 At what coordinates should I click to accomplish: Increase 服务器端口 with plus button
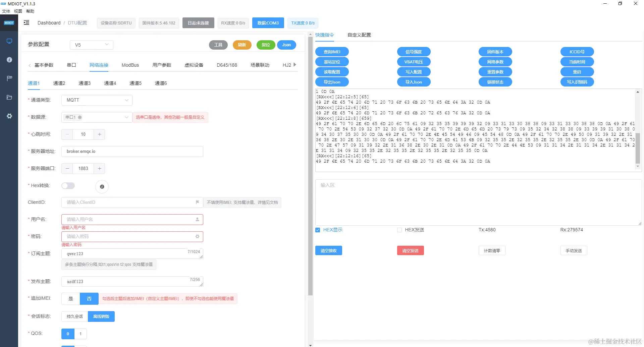click(99, 168)
